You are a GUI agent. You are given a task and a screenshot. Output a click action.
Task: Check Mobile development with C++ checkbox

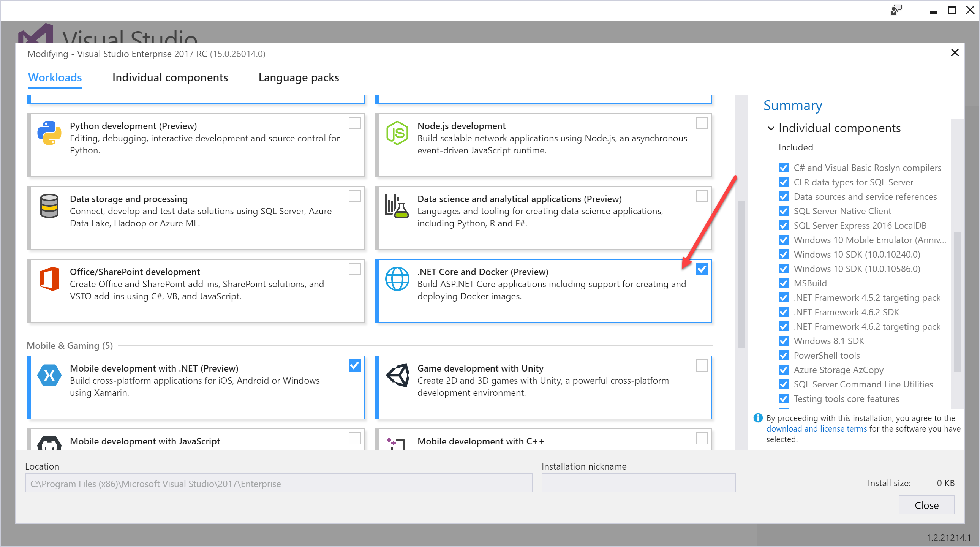tap(702, 439)
